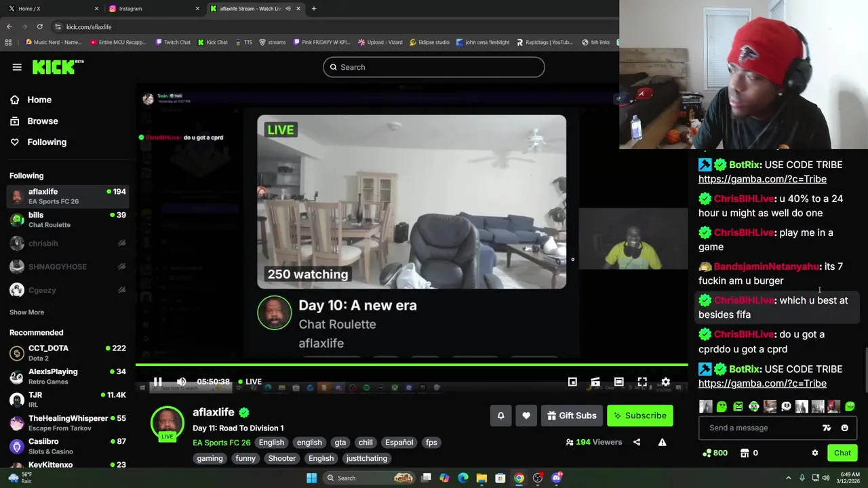This screenshot has height=488, width=868.
Task: Go back in browser history
Action: pos(9,26)
